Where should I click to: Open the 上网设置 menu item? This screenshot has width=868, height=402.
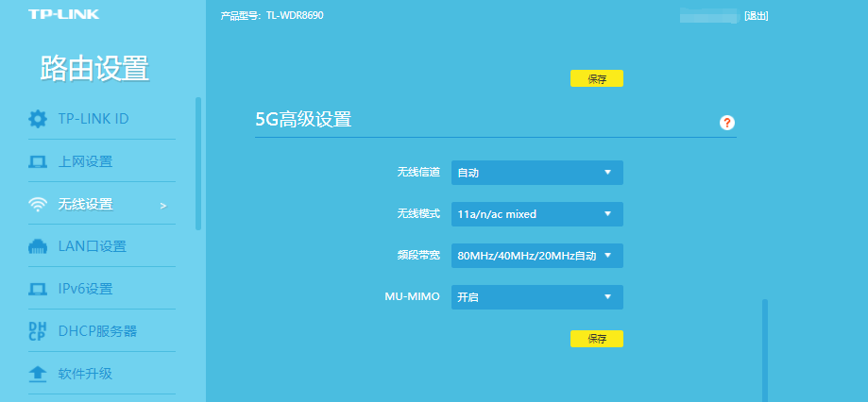pyautogui.click(x=85, y=161)
